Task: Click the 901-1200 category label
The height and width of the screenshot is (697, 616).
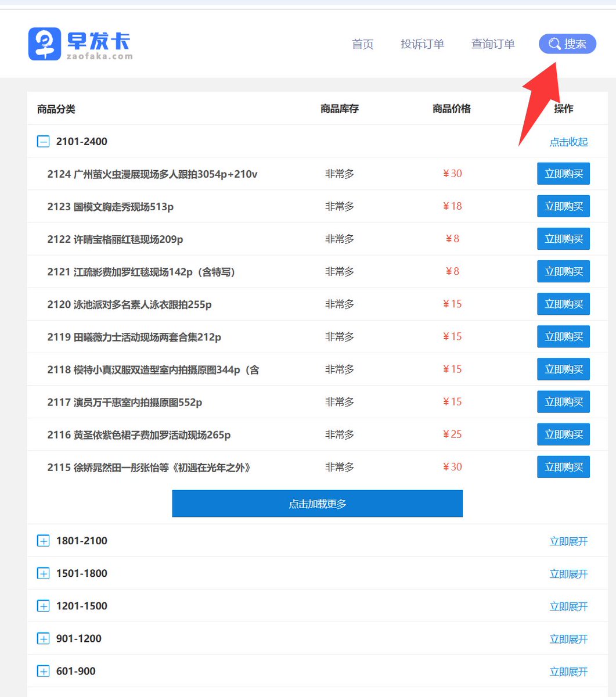Action: point(79,638)
